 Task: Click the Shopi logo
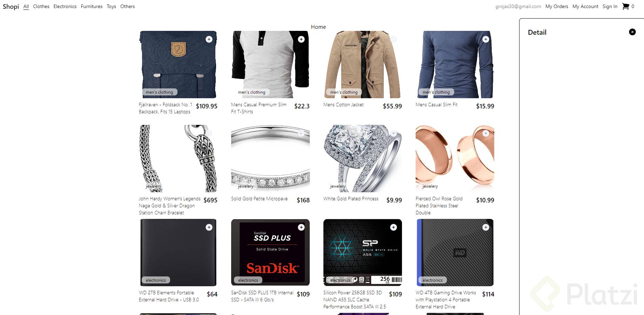click(11, 6)
